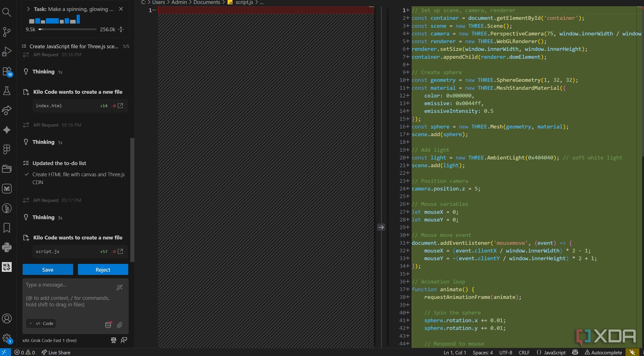
Task: Click the enhance prompt wand icon
Action: pos(120,287)
